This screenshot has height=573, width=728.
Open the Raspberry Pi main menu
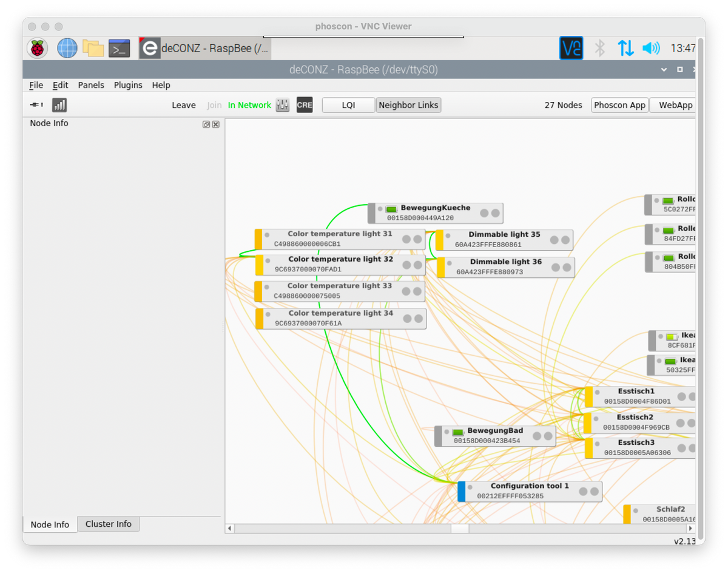point(38,48)
